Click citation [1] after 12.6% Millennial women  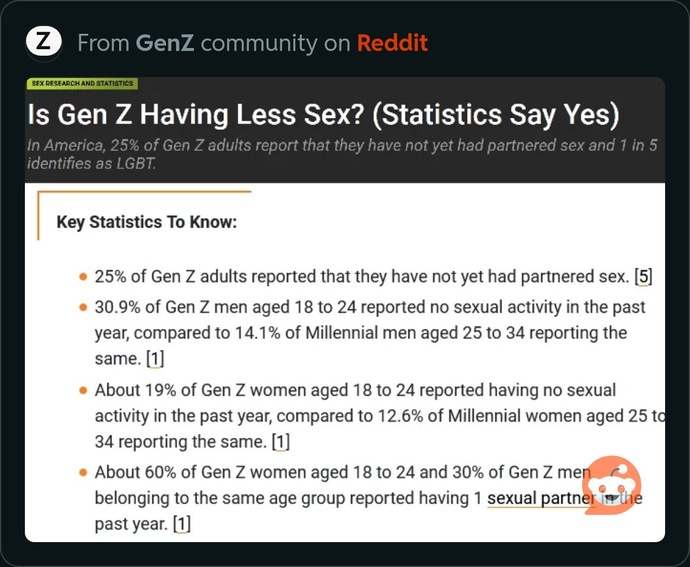(281, 442)
